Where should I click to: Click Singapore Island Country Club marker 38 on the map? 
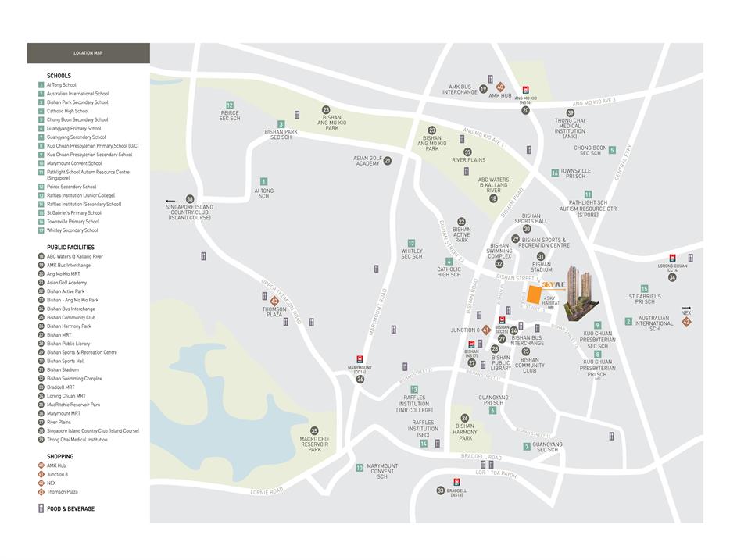pyautogui.click(x=190, y=199)
